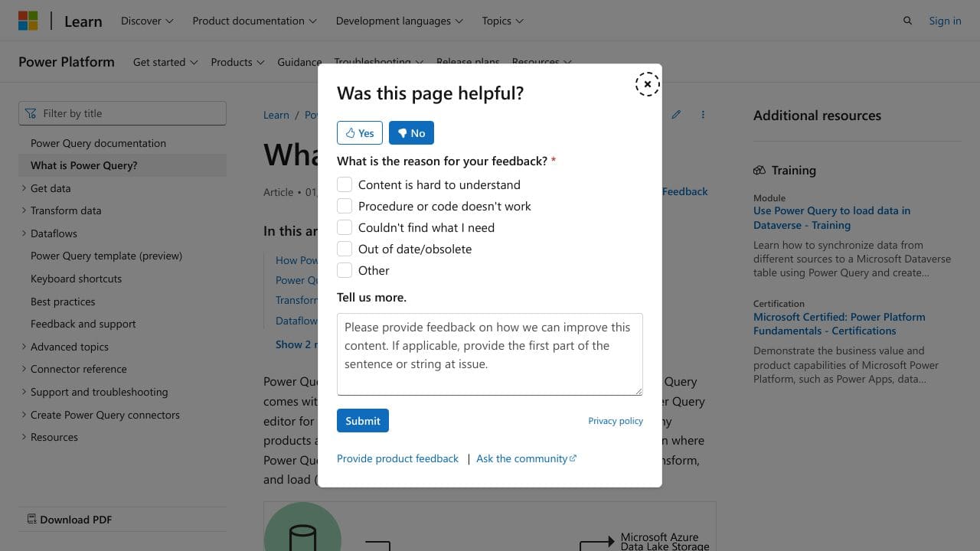Expand the Get started menu
This screenshot has width=980, height=551.
pos(165,62)
